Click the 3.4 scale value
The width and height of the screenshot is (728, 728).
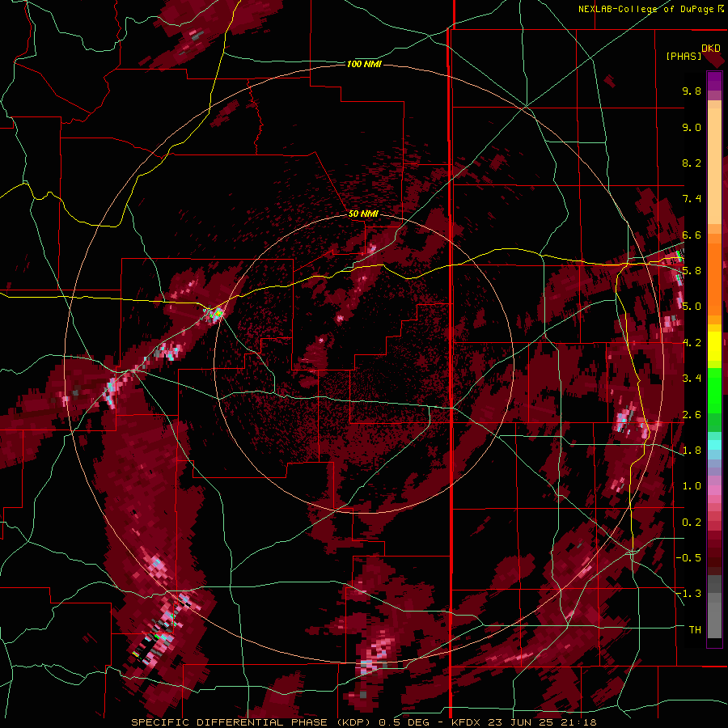point(692,379)
